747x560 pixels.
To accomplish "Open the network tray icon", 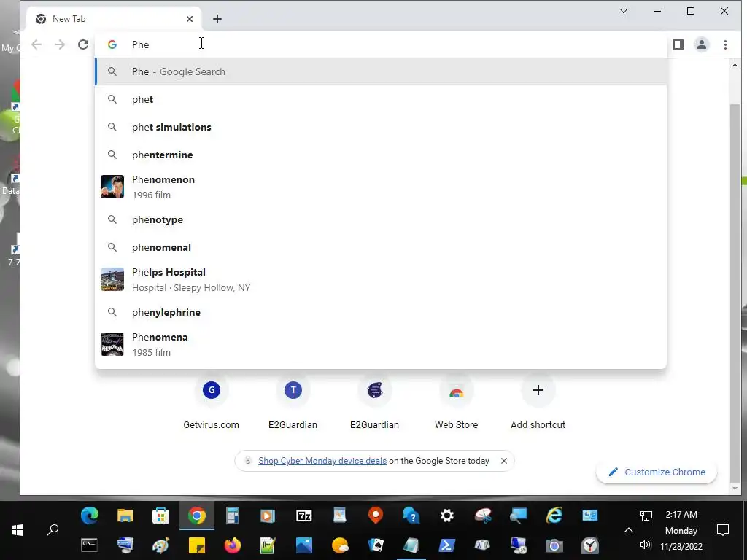I will 646,516.
